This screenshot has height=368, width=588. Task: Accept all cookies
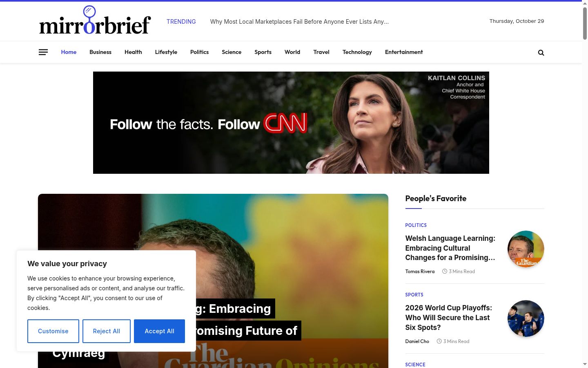[159, 331]
